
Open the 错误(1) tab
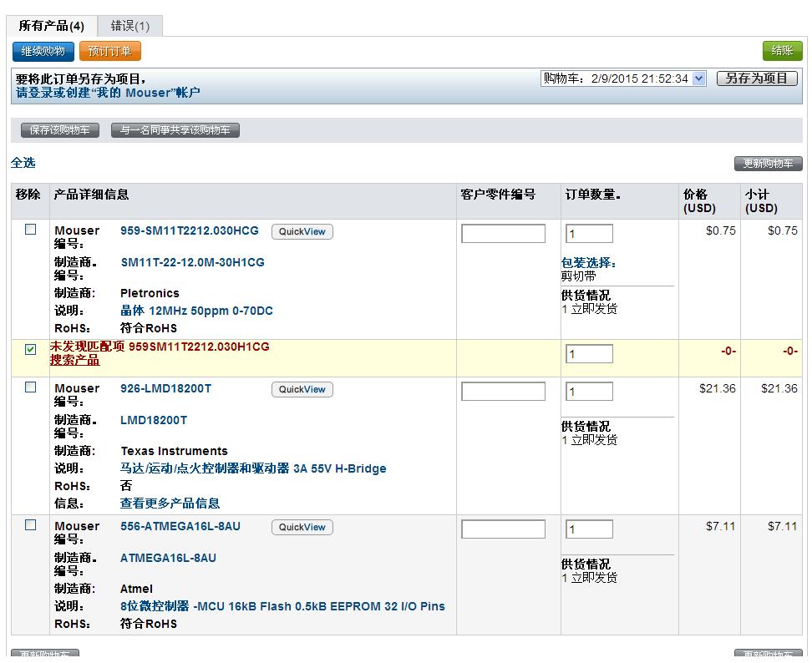click(130, 26)
